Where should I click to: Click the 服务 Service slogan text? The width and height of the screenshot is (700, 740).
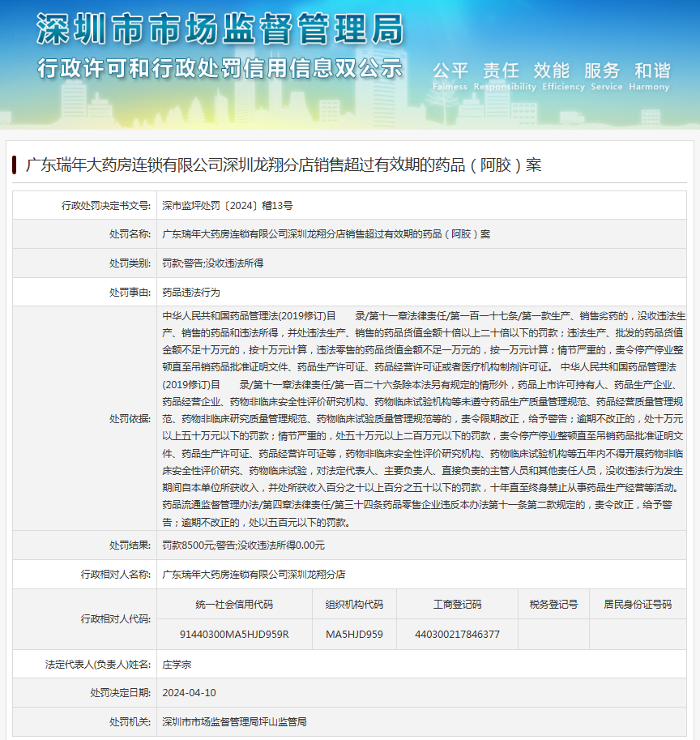pyautogui.click(x=607, y=75)
